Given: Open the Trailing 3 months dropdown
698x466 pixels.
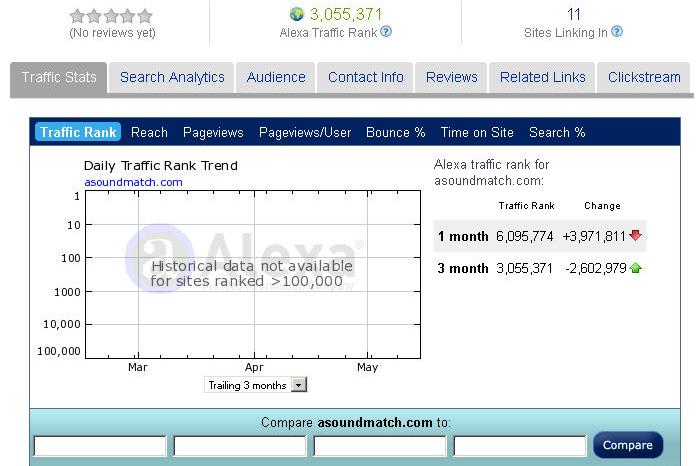Looking at the screenshot, I should (256, 385).
